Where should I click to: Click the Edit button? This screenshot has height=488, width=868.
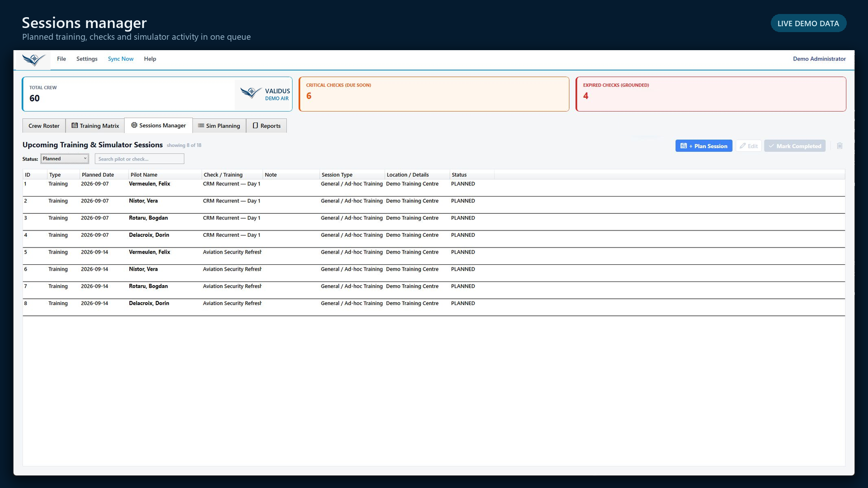pos(749,146)
